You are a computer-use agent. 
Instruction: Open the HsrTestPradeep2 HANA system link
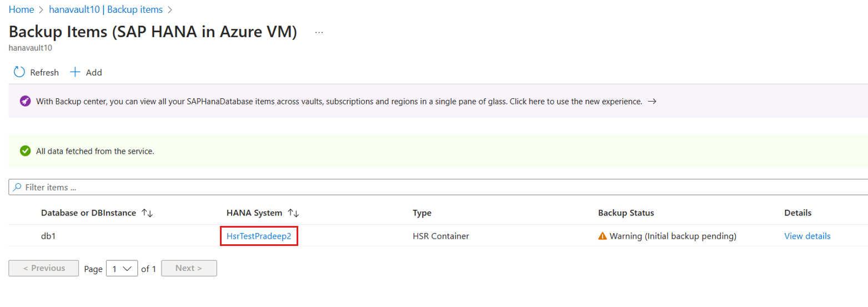click(259, 236)
